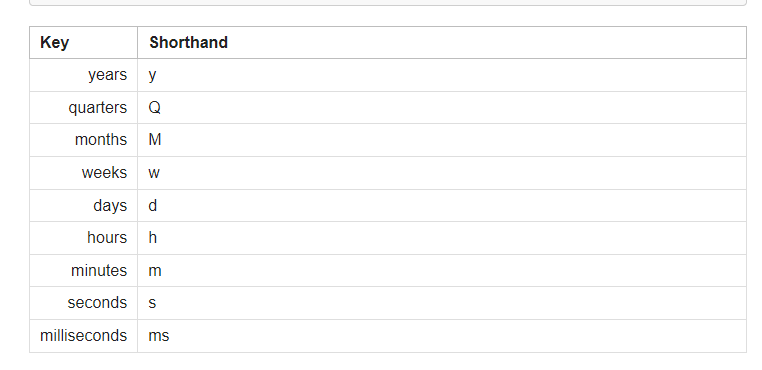Select the y shorthand cell
This screenshot has height=370, width=762.
[442, 75]
